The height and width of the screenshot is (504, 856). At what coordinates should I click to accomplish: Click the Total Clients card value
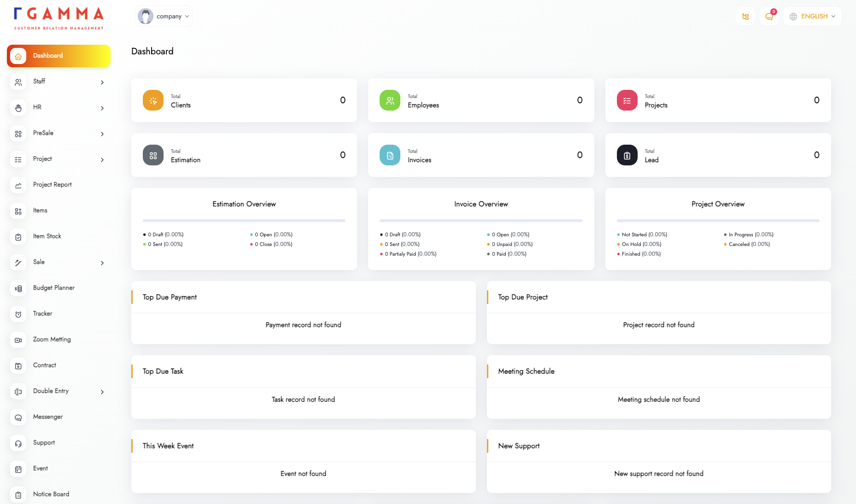[x=343, y=100]
